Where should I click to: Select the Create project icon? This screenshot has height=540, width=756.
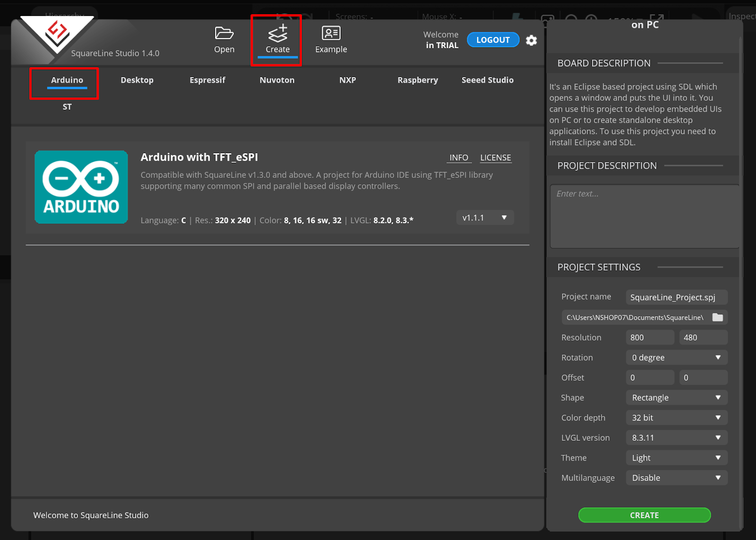point(277,40)
